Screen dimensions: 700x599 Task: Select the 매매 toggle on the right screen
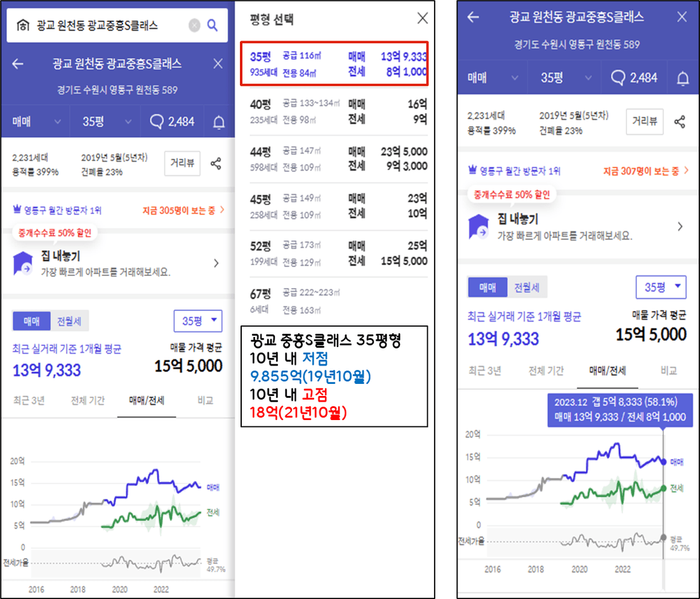tap(487, 287)
